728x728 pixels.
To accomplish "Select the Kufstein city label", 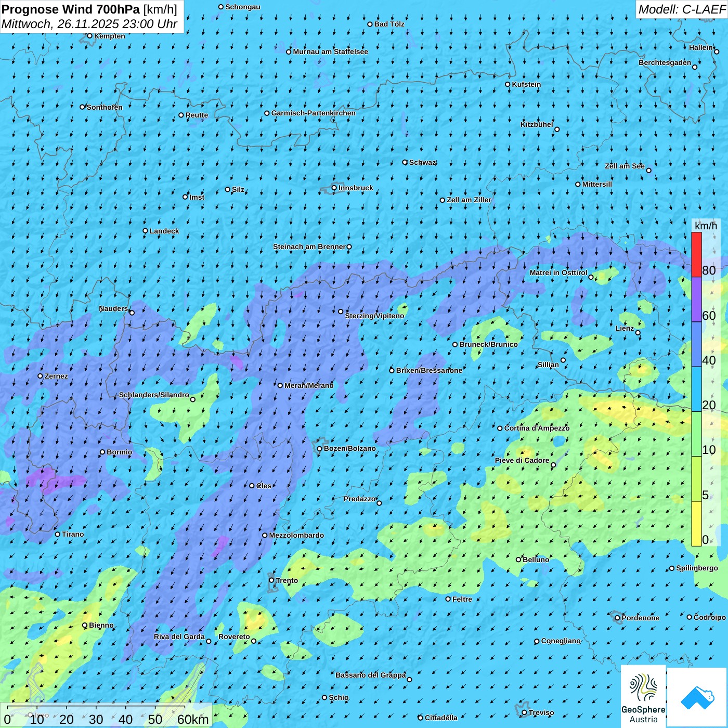I will click(x=526, y=84).
